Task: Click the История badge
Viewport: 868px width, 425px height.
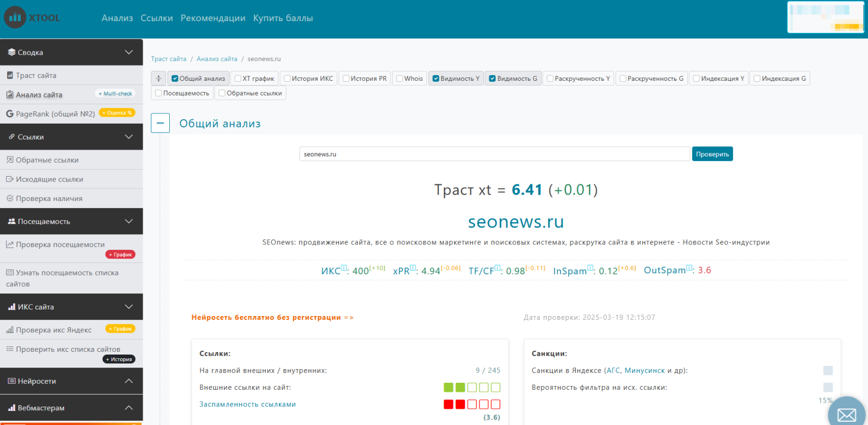Action: [x=119, y=359]
